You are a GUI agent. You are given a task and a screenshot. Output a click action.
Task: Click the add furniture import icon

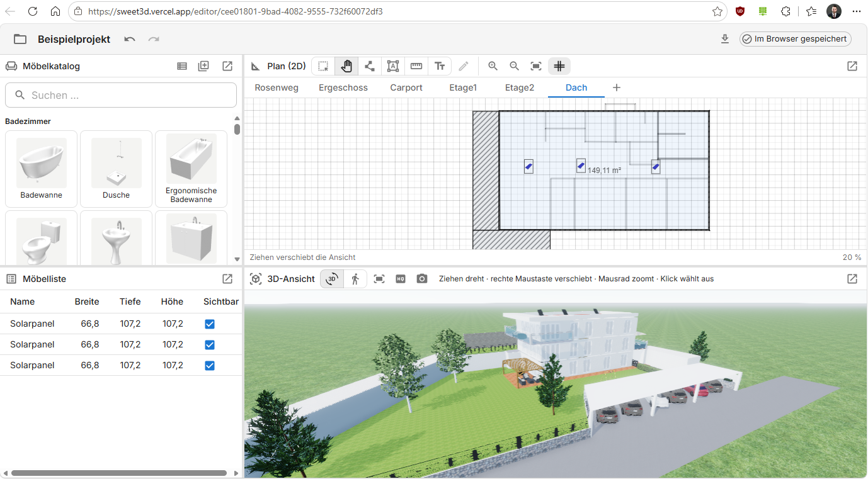203,66
